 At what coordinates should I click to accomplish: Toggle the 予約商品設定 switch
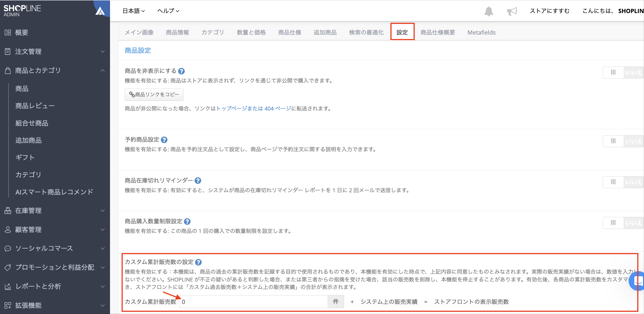623,141
